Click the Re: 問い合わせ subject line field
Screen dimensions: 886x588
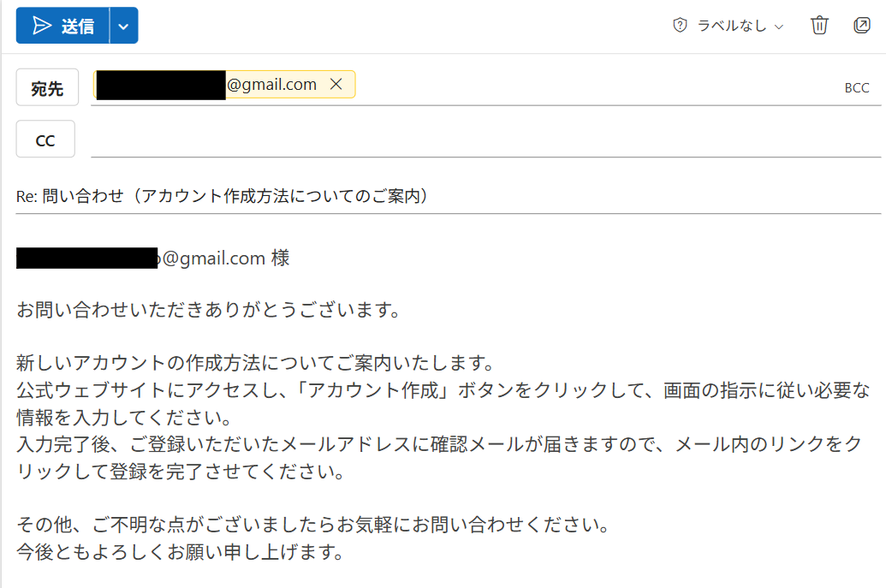[448, 196]
